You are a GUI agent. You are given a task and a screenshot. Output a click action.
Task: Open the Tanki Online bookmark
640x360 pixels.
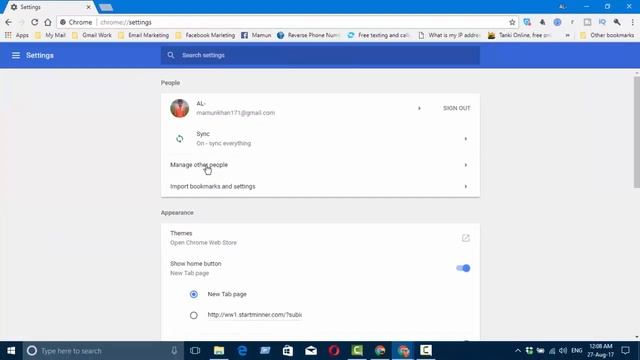520,36
